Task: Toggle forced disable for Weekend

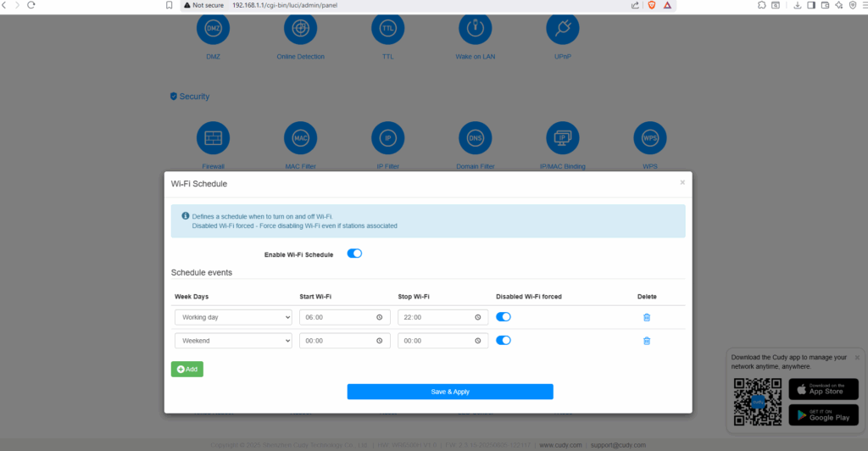Action: (x=504, y=340)
